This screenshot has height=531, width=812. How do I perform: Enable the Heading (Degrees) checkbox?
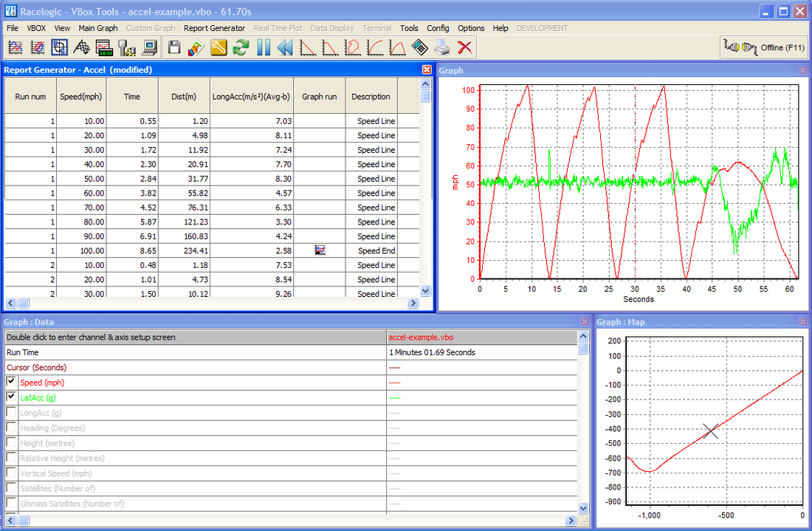[x=11, y=427]
